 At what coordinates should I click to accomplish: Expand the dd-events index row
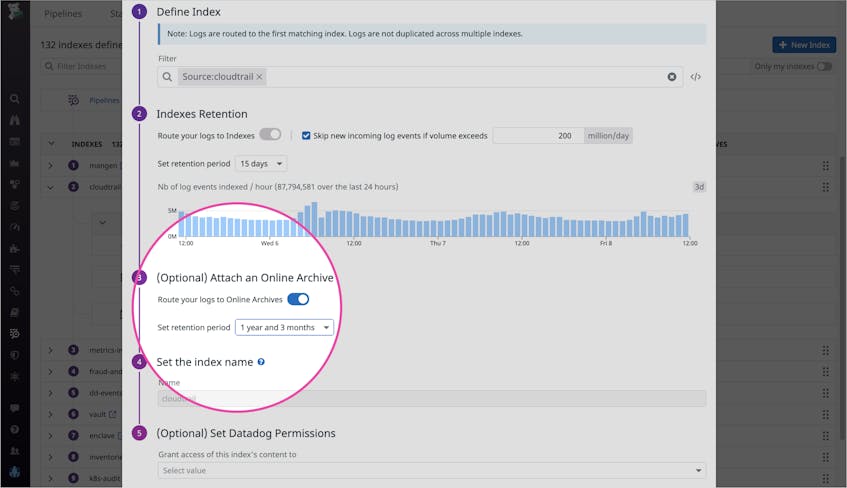pos(51,393)
